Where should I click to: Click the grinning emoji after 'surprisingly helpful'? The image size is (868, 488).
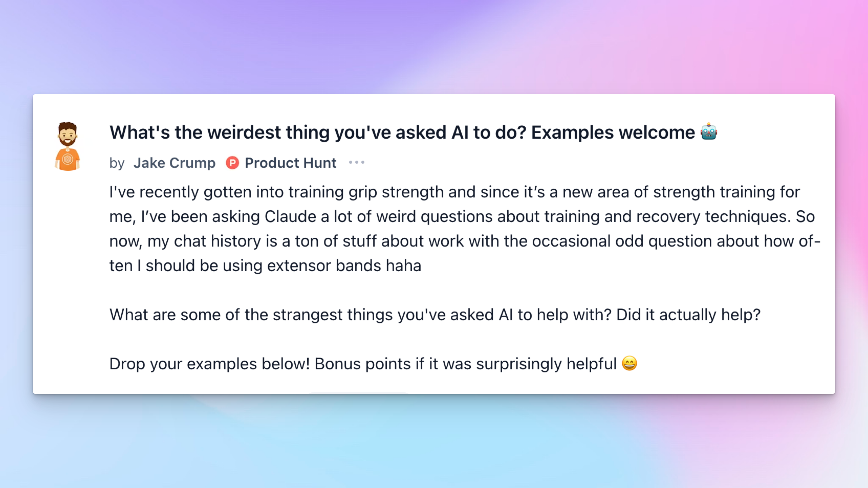pos(629,363)
